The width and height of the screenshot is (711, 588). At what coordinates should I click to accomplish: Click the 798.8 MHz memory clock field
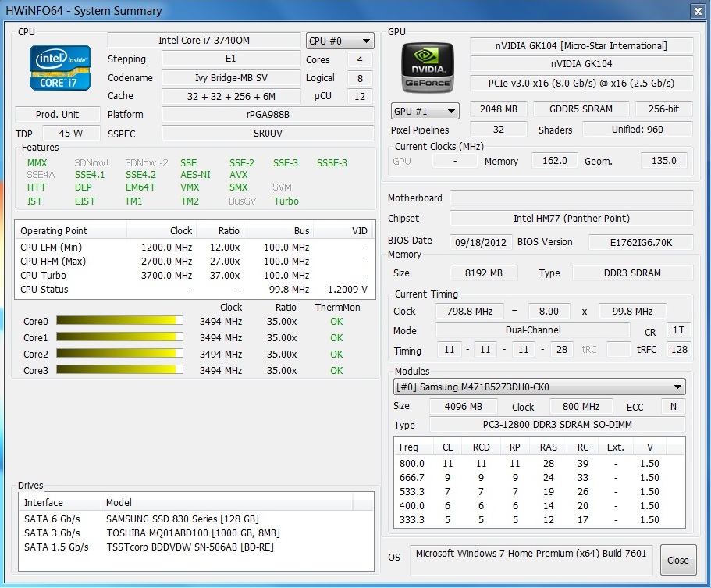[469, 312]
